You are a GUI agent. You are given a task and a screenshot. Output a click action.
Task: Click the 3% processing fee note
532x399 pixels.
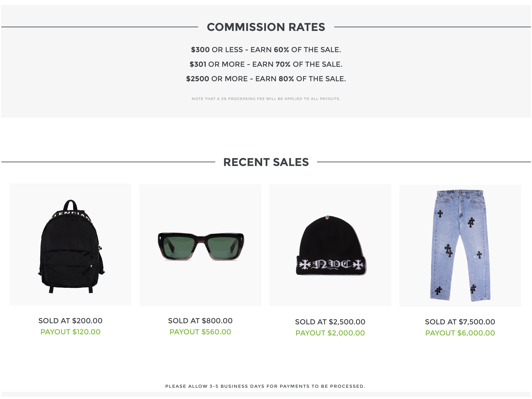point(266,99)
